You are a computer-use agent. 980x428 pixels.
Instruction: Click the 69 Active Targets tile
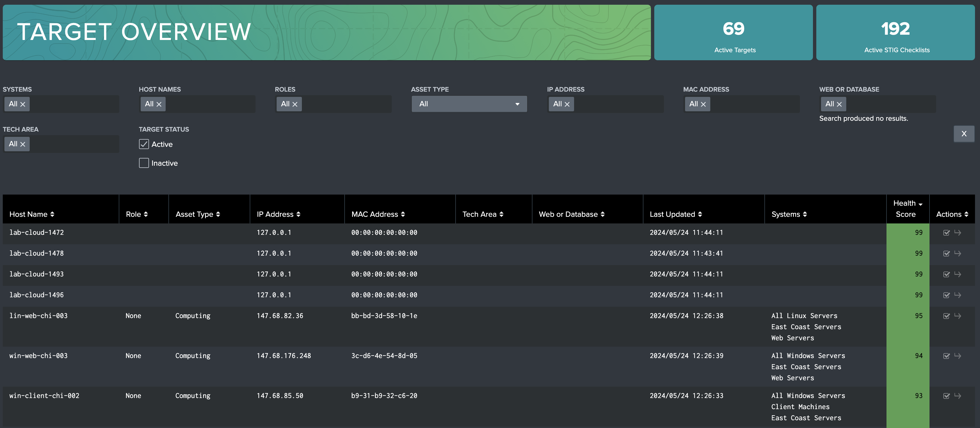click(x=733, y=32)
